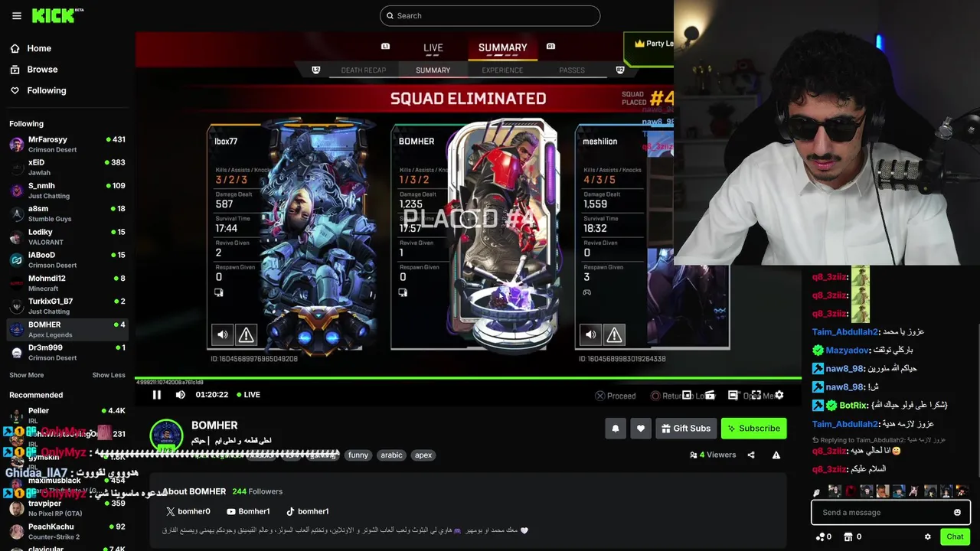The height and width of the screenshot is (551, 980).
Task: Select BOMHER Apex Legends in the sidebar
Action: coord(67,329)
